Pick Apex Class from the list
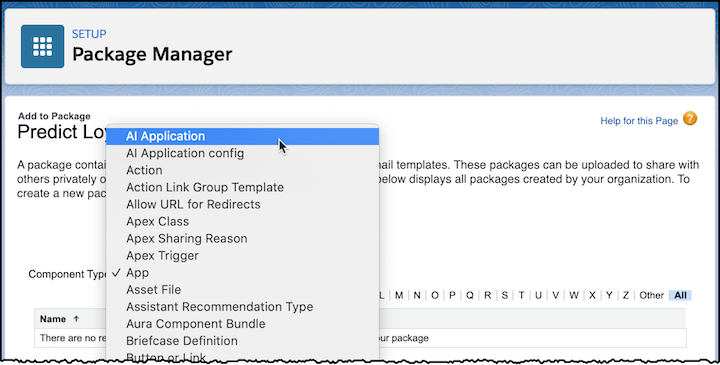 (242, 221)
